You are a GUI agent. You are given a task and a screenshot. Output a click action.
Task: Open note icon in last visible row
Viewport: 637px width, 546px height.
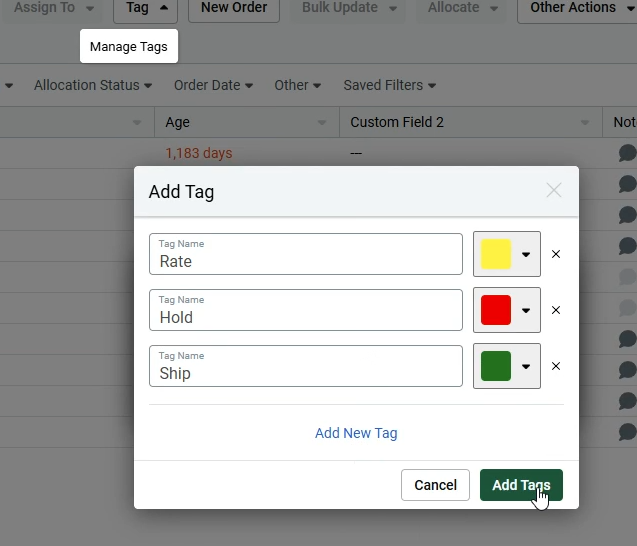pos(627,432)
